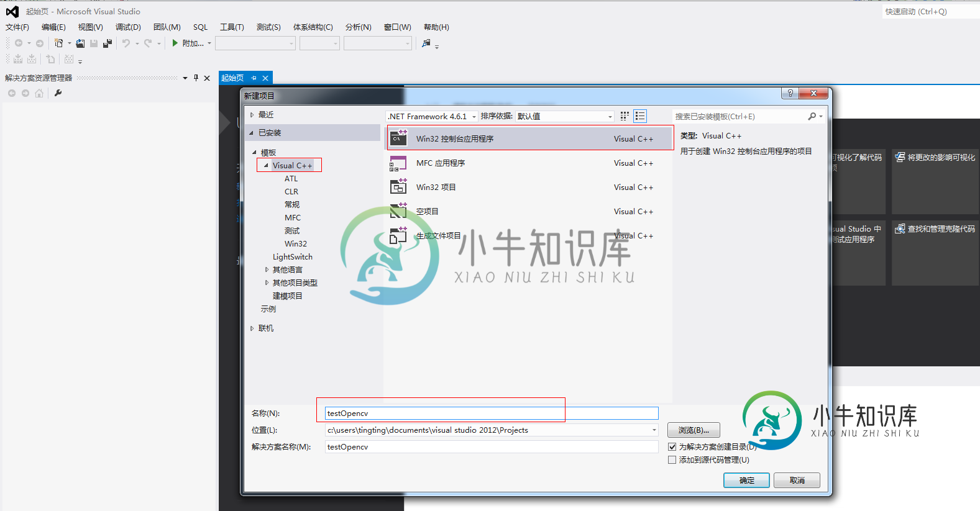The image size is (980, 511).
Task: Collapse the Visual C++ tree node
Action: point(266,166)
